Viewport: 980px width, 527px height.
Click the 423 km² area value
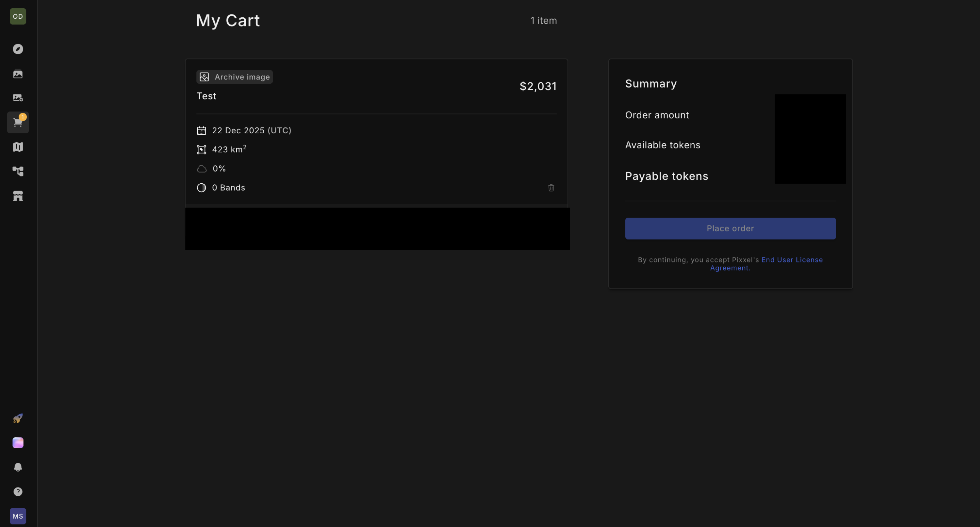click(x=229, y=149)
